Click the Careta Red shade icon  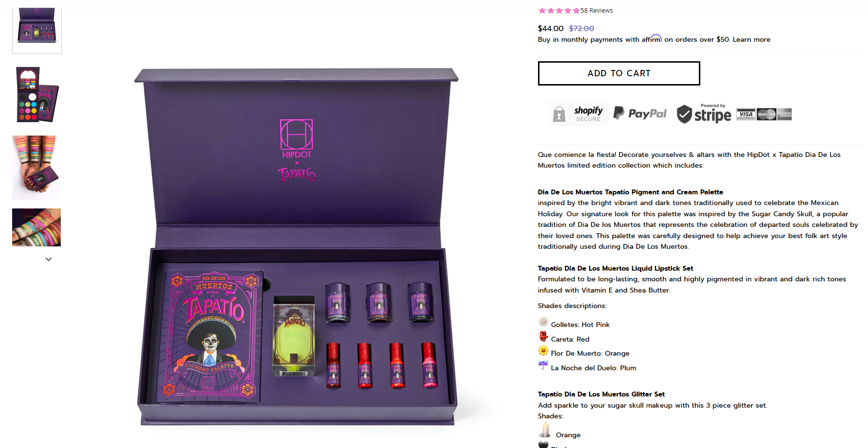point(543,336)
